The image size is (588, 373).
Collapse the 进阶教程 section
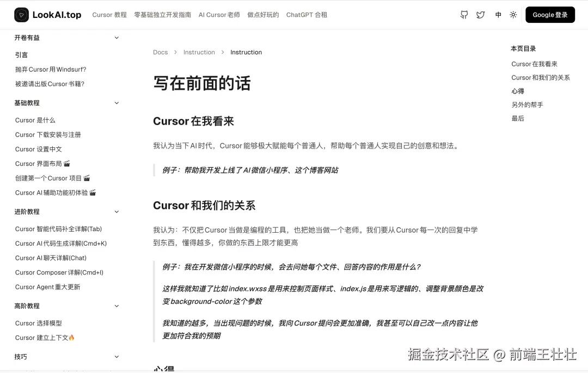point(117,212)
